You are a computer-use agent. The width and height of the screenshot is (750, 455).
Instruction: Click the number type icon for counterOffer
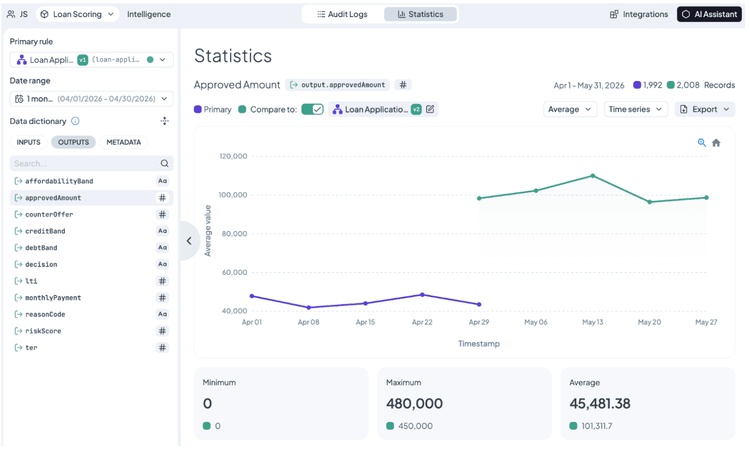coord(163,214)
